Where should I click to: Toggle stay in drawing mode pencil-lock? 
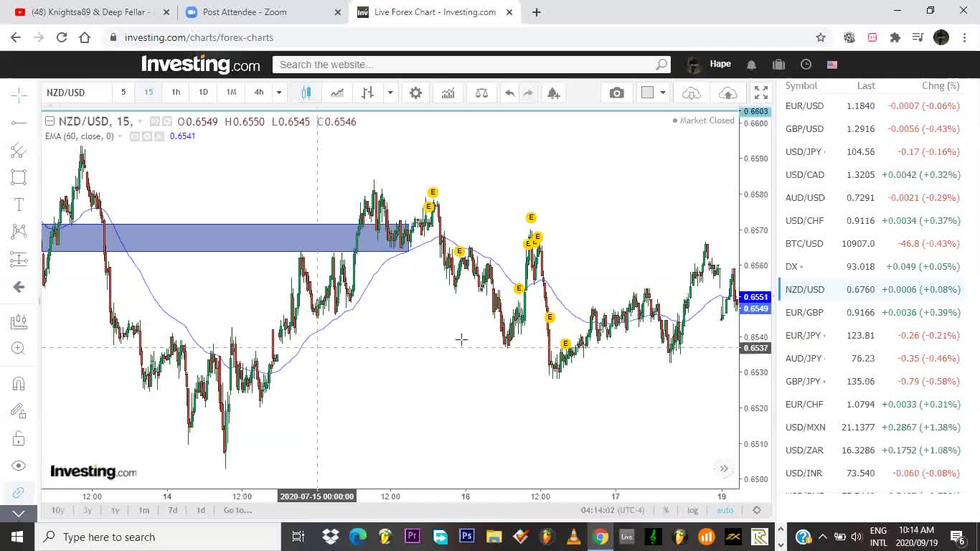pos(19,411)
